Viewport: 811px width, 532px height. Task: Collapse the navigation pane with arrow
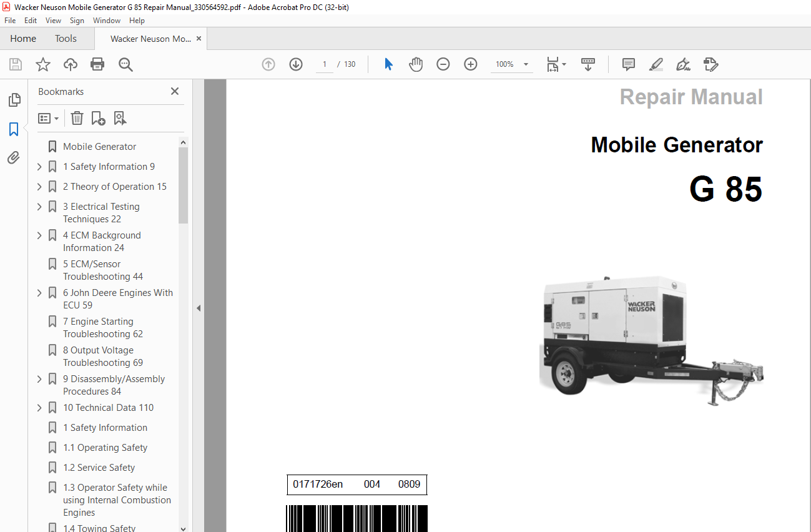click(199, 308)
